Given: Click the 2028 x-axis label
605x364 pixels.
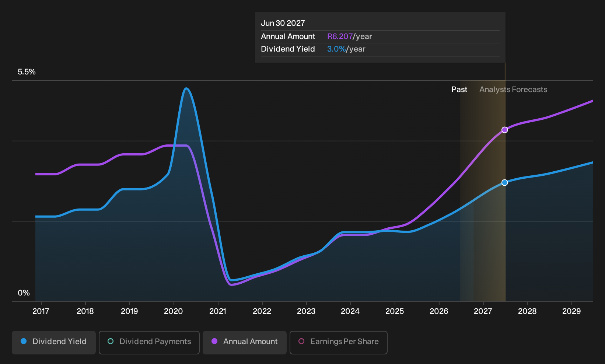Looking at the screenshot, I should (527, 311).
